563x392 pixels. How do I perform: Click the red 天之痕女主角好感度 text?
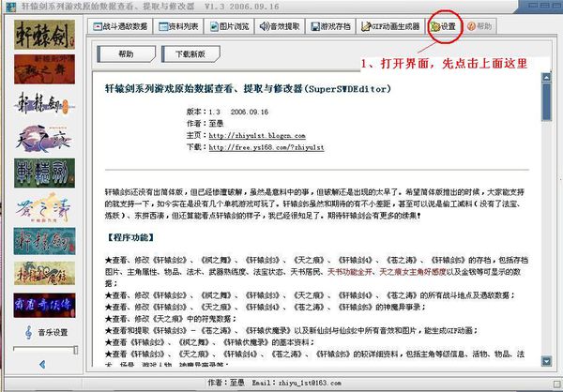(x=413, y=272)
